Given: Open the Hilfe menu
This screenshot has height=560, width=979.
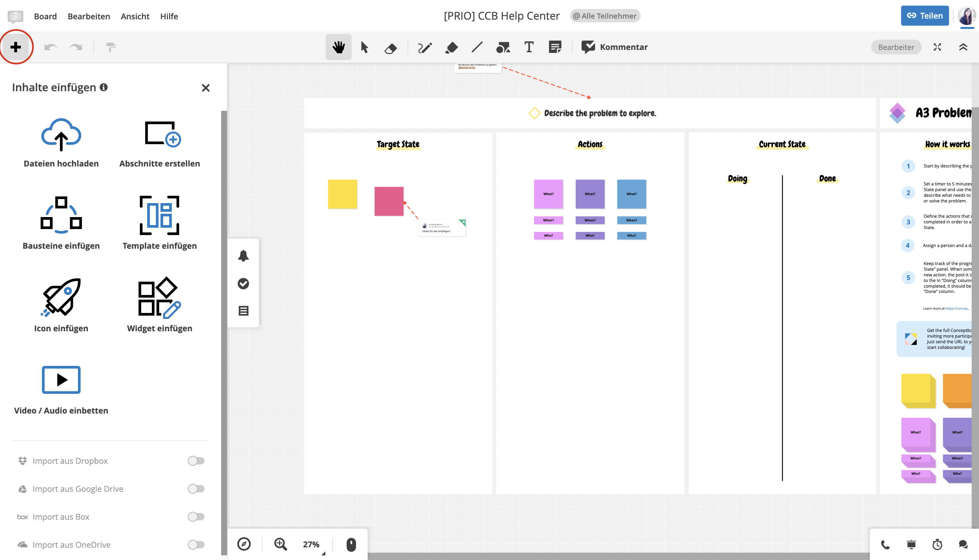Looking at the screenshot, I should [169, 16].
